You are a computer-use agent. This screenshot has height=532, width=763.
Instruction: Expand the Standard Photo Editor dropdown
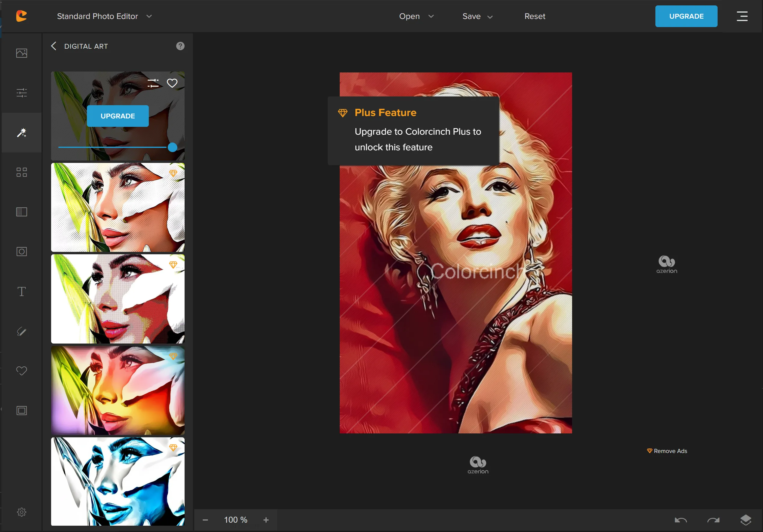click(x=149, y=16)
